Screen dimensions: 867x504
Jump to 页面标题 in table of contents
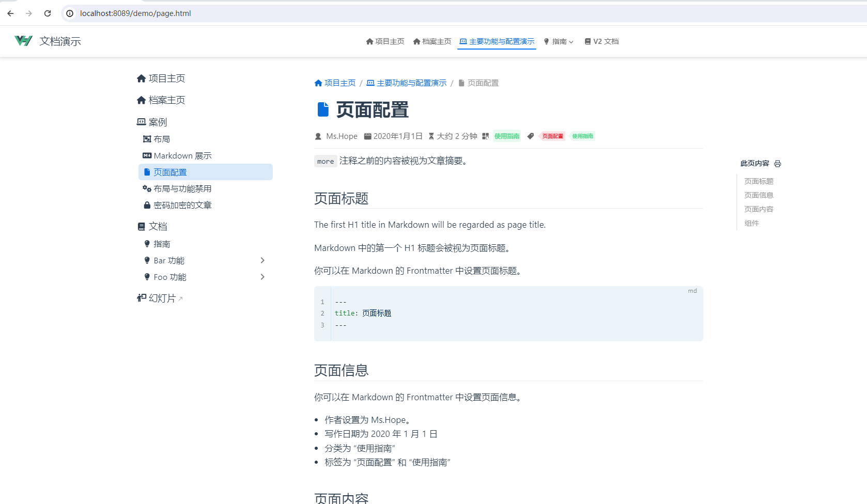pos(759,181)
